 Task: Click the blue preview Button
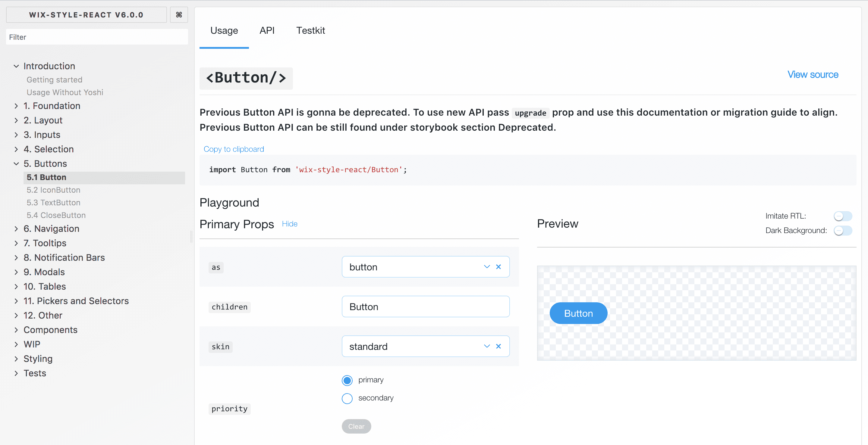click(x=578, y=313)
